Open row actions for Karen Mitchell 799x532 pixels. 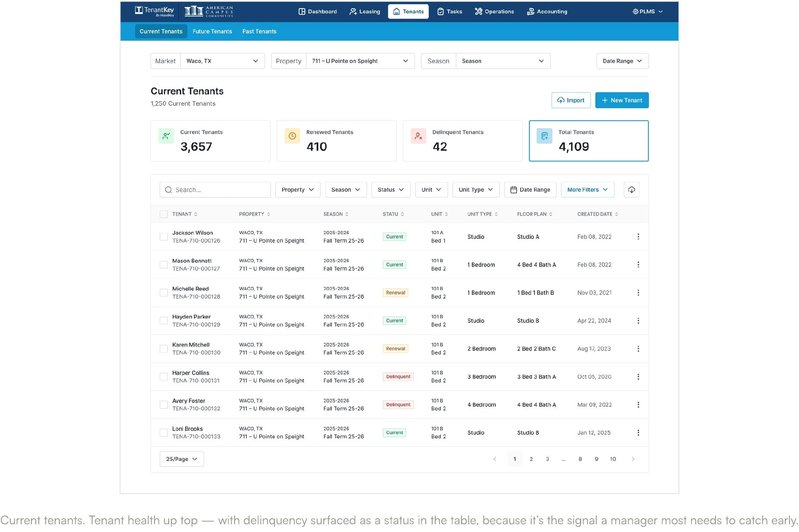[x=638, y=349]
